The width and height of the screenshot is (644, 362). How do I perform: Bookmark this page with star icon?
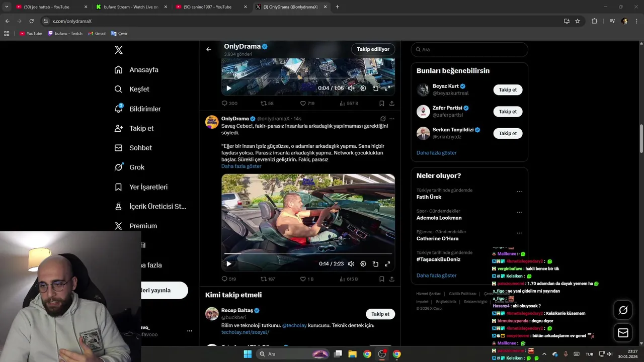[x=578, y=21]
